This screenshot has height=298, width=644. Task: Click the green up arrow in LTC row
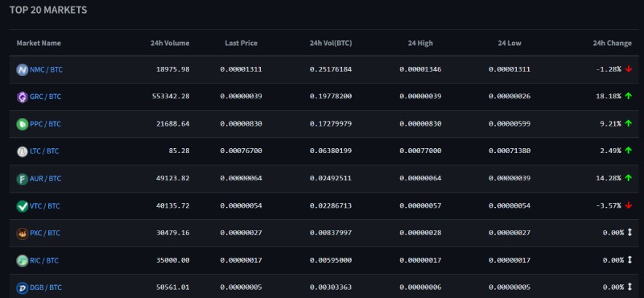point(628,151)
